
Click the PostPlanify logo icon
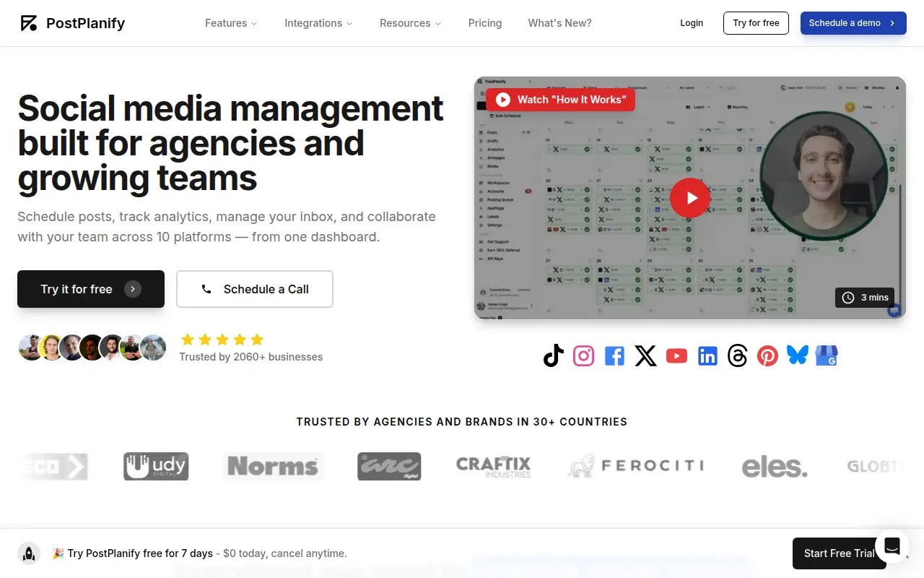point(29,23)
